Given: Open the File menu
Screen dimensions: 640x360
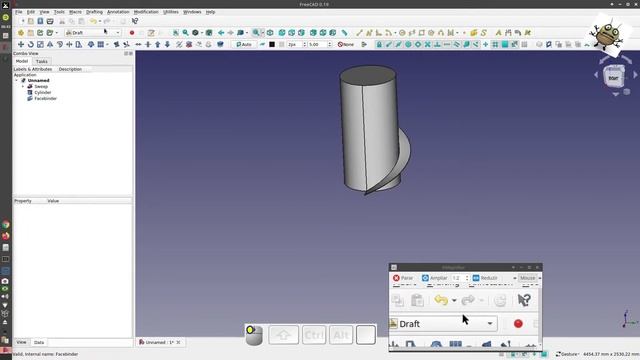Looking at the screenshot, I should tap(19, 12).
